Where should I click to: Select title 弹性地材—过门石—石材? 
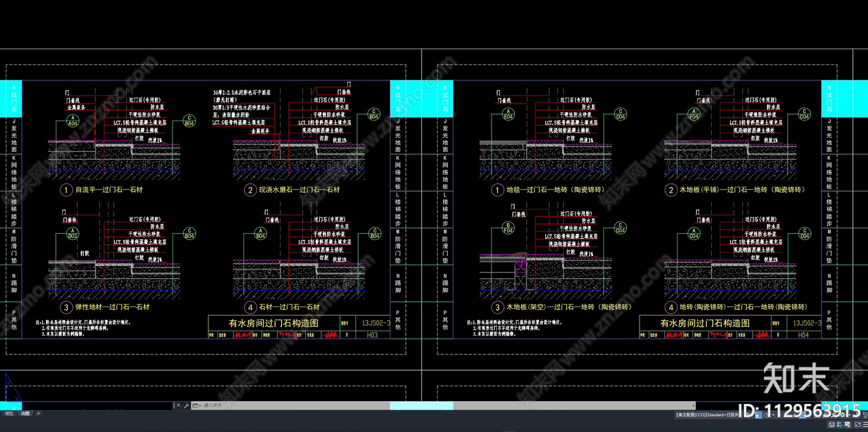click(112, 307)
